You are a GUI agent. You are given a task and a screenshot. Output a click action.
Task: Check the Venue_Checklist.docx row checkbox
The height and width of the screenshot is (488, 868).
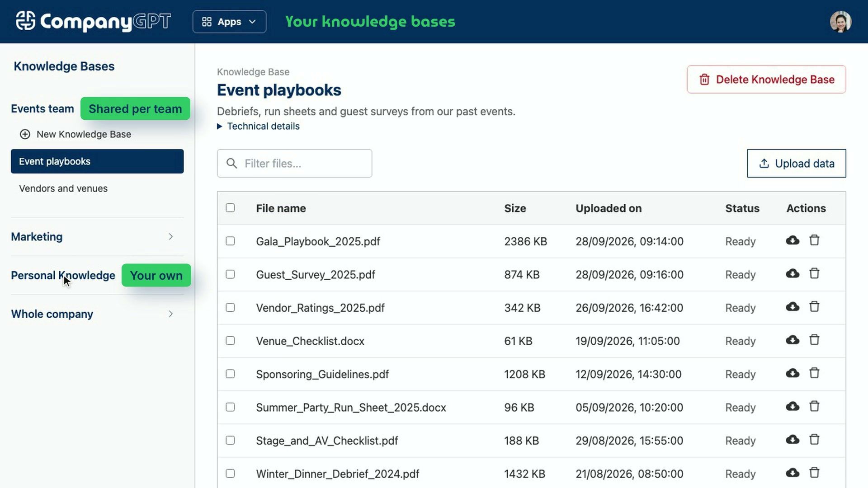click(x=230, y=341)
